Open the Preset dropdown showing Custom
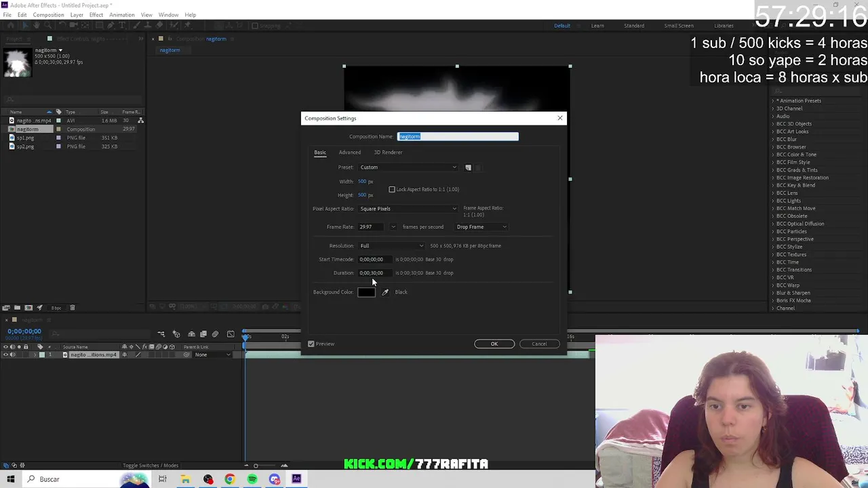The width and height of the screenshot is (868, 488). (408, 167)
